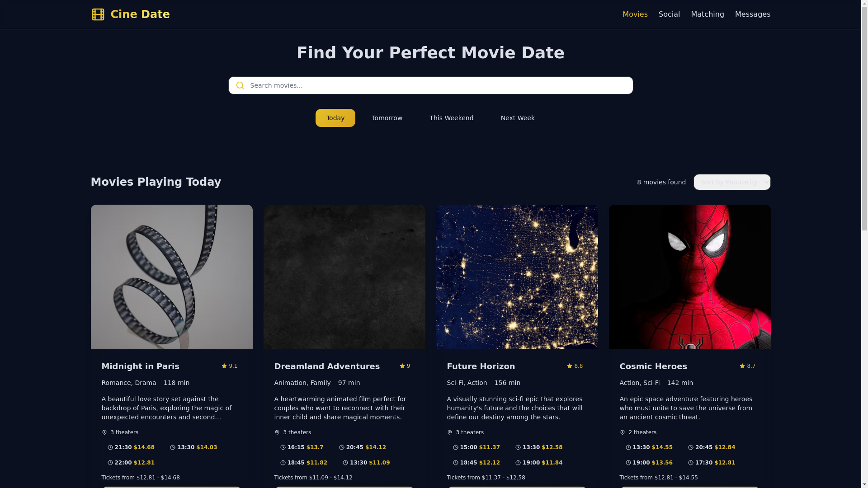
Task: Click the '142 min' duration text
Action: tap(680, 383)
